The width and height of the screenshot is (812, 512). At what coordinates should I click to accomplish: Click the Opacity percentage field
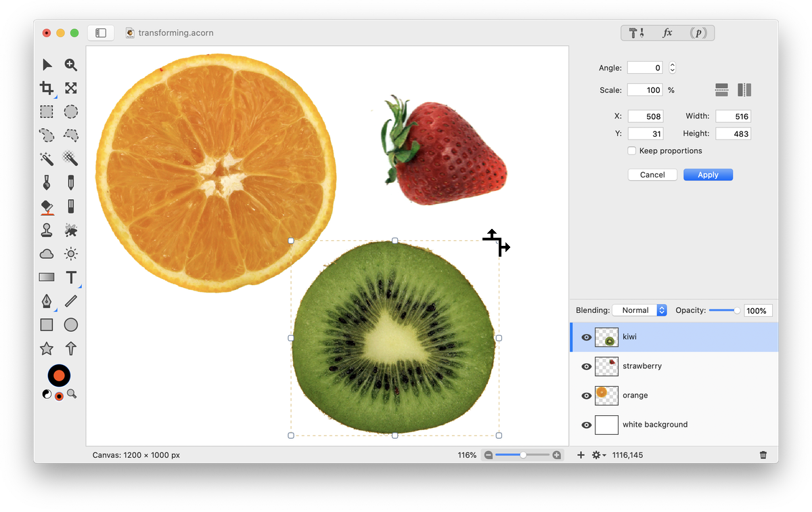pyautogui.click(x=758, y=311)
